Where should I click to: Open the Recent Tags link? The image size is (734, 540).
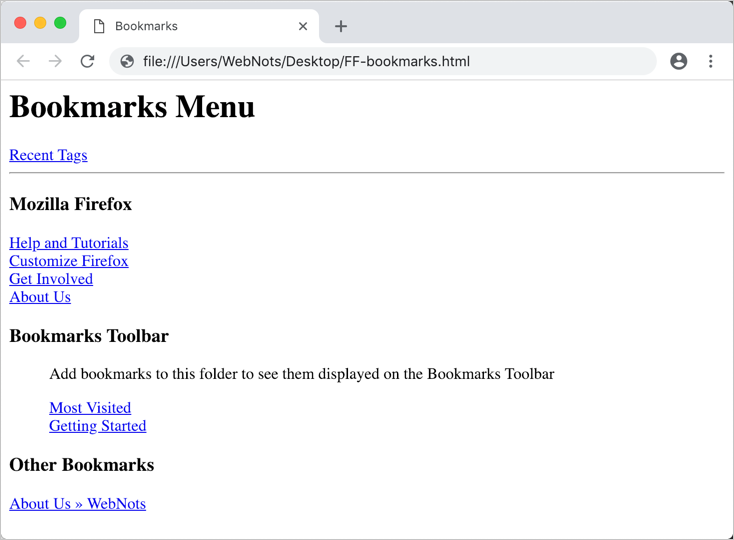tap(48, 155)
